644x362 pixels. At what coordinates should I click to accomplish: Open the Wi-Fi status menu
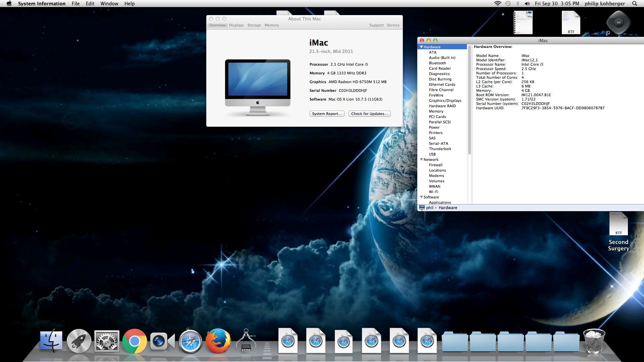(497, 4)
